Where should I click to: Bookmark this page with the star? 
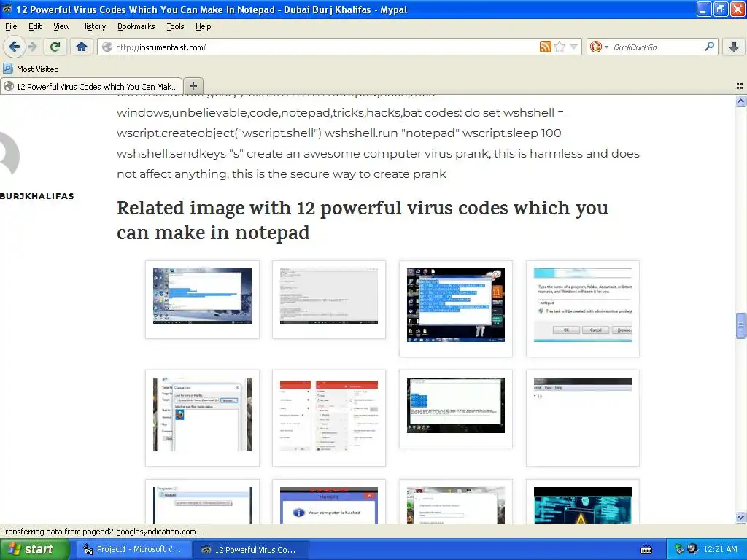coord(560,47)
